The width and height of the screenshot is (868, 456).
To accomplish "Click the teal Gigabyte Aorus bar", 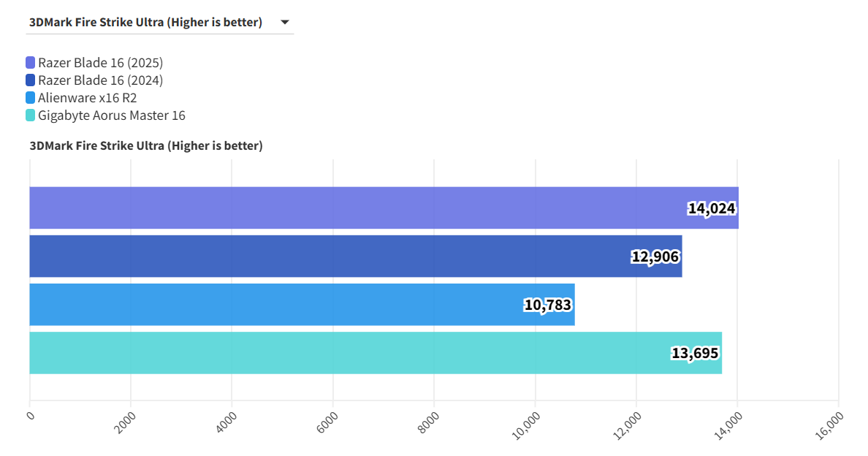I will point(343,353).
